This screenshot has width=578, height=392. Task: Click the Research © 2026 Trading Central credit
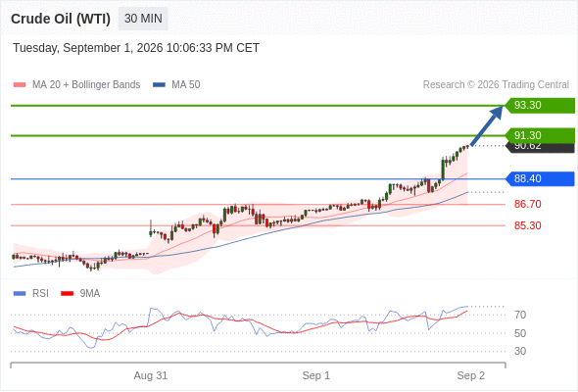click(x=496, y=85)
